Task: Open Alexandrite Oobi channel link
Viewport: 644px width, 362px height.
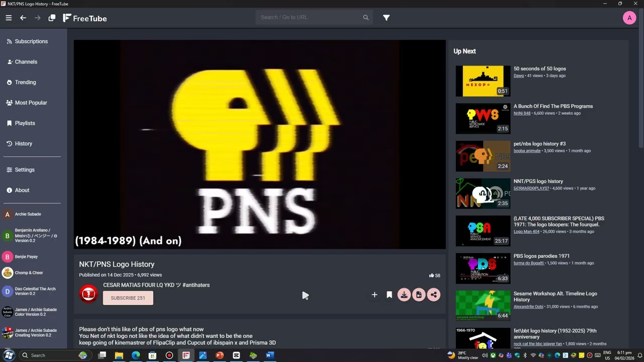Action: [528, 307]
